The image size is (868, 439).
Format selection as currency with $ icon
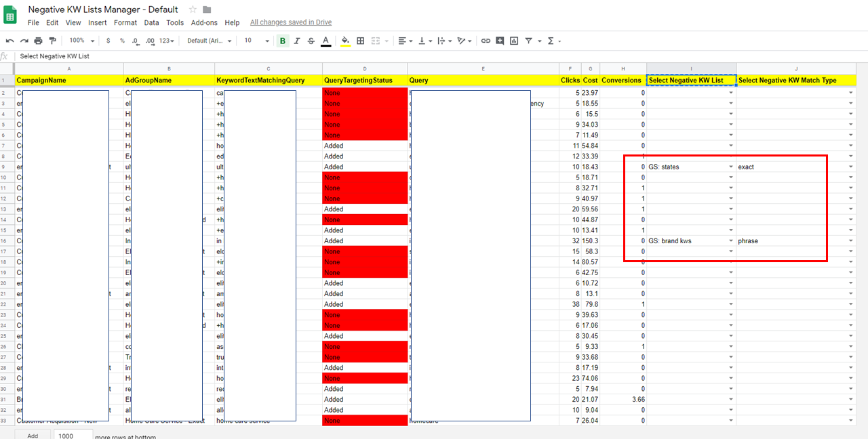tap(108, 41)
